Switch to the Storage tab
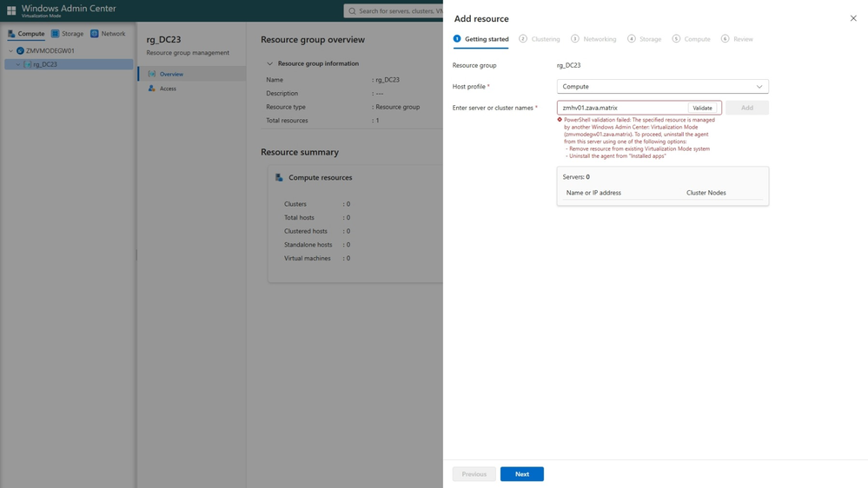Screen dimensions: 868x488 [67, 34]
